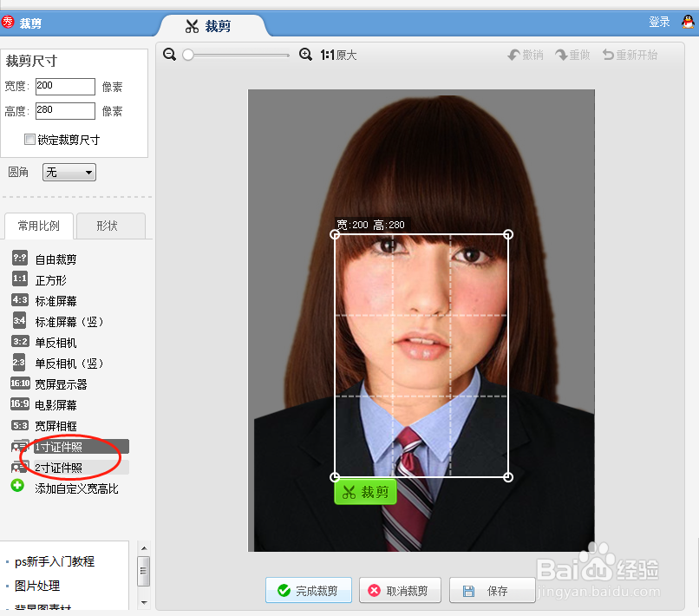Click the zoom slider handle
The height and width of the screenshot is (616, 699).
pyautogui.click(x=188, y=55)
